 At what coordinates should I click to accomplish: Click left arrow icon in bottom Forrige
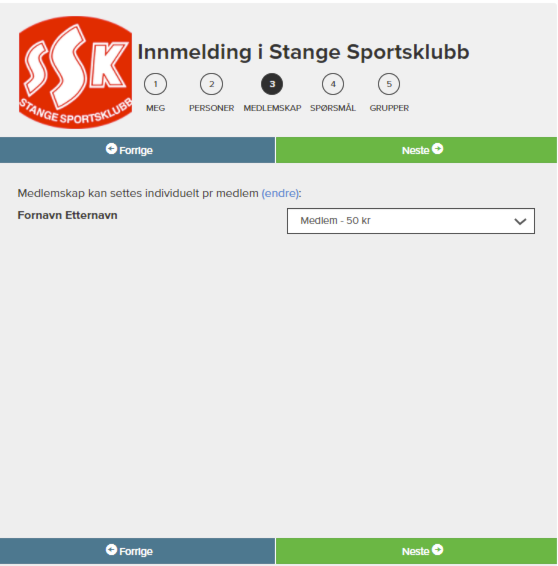point(111,550)
